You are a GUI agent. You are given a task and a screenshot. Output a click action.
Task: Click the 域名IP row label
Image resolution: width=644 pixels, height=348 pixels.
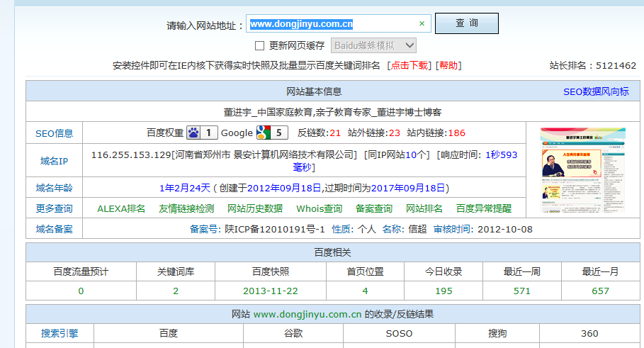coord(55,161)
